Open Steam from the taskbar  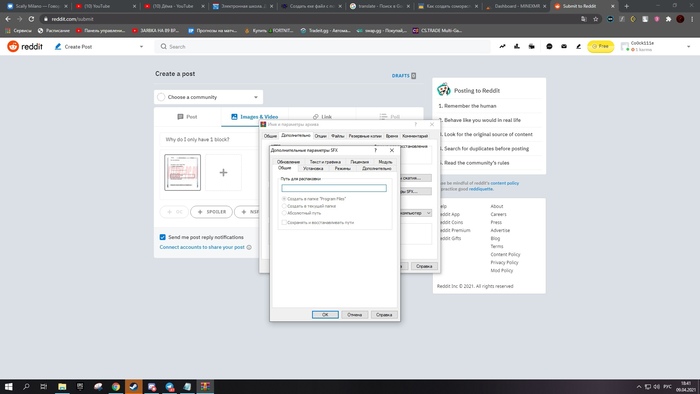(133, 386)
